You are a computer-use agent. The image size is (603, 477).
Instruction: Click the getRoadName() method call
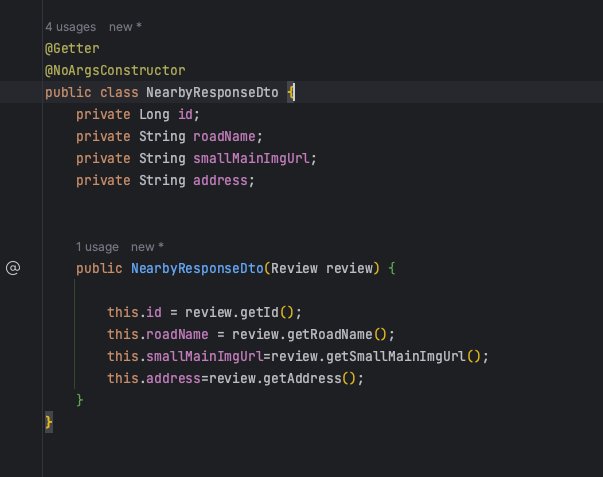coord(337,334)
